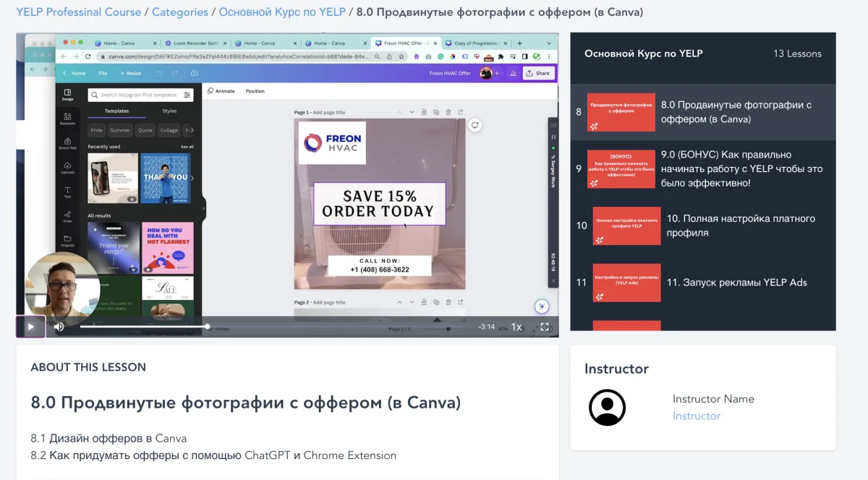Click the Instructor profile link

[x=697, y=416]
